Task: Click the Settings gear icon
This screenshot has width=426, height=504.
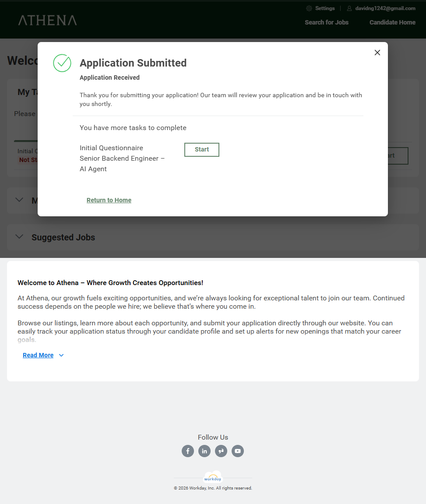Action: (x=309, y=8)
